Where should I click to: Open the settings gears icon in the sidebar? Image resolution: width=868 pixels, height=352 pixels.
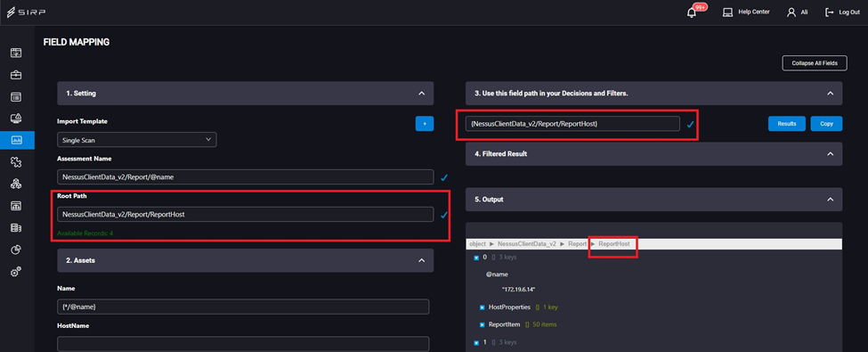pos(16,272)
